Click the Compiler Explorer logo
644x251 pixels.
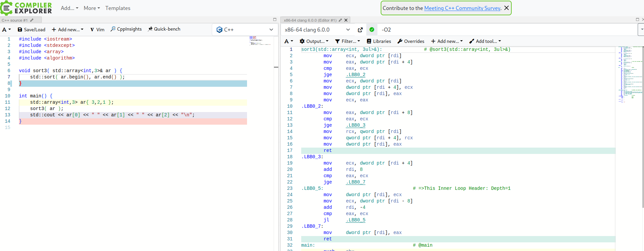(26, 8)
